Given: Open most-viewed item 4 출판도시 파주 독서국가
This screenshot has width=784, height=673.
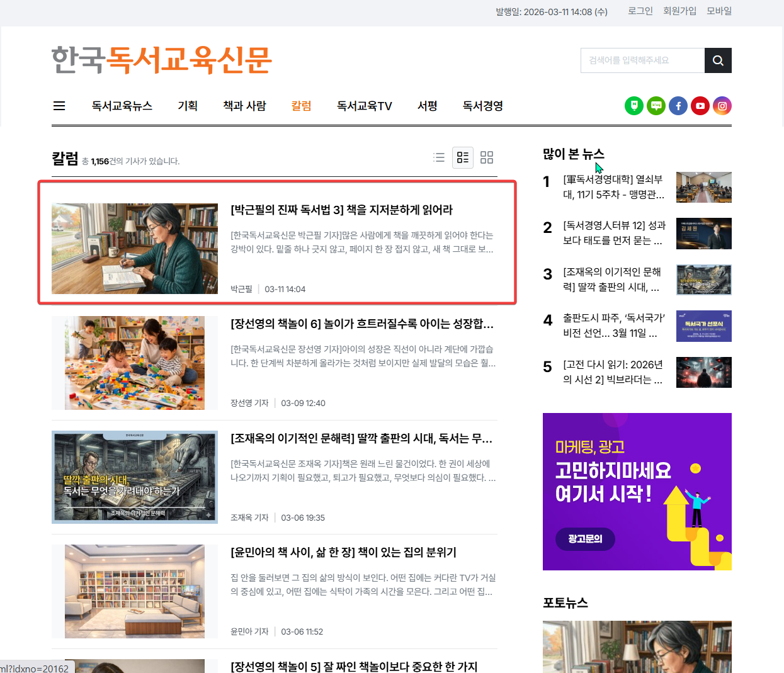Looking at the screenshot, I should coord(614,325).
